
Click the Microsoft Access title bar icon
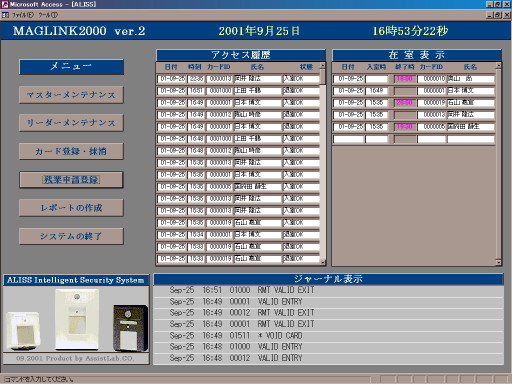[x=5, y=4]
